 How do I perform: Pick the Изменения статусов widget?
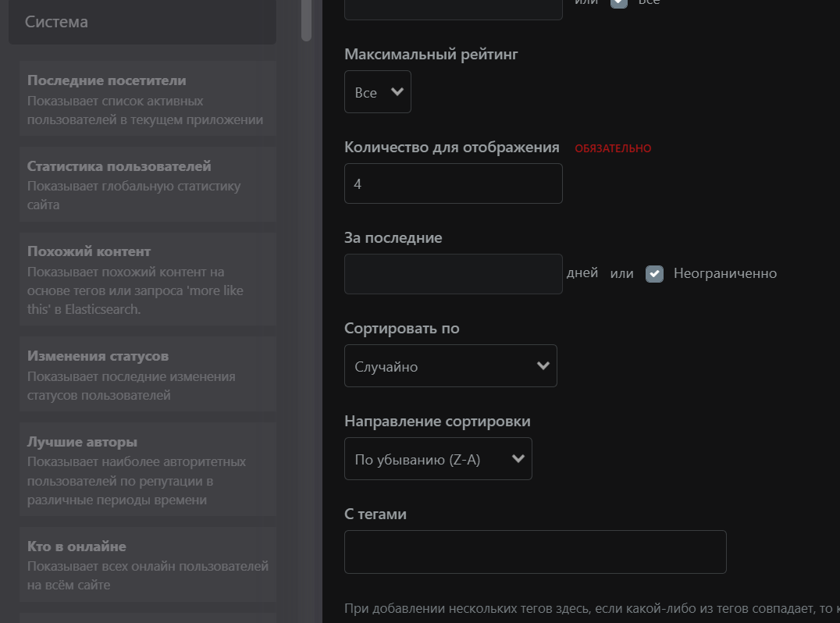(148, 375)
